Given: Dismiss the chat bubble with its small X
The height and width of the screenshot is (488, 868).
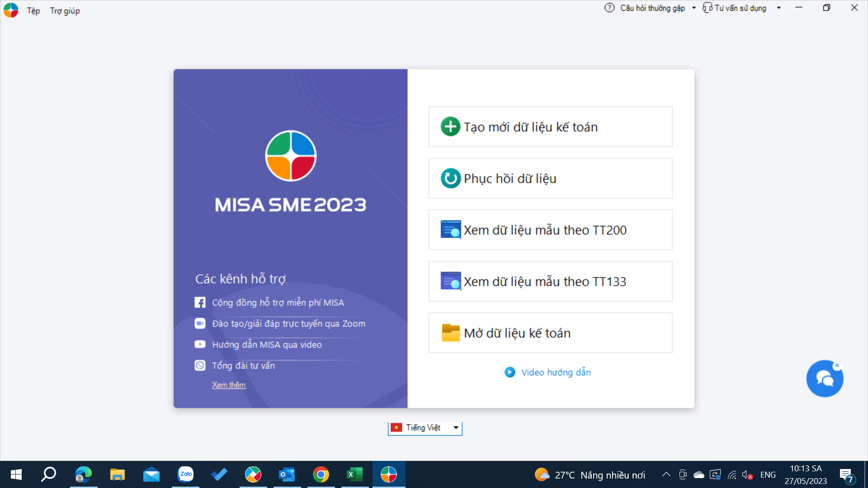Looking at the screenshot, I should click(837, 365).
